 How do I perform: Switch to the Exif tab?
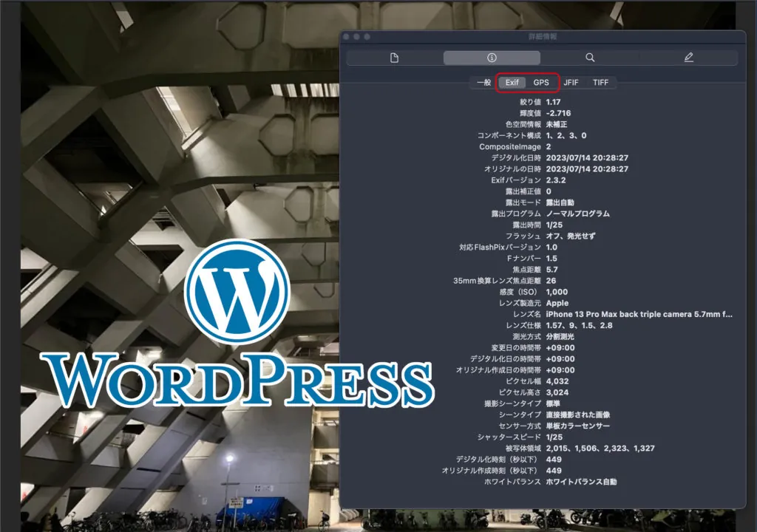coord(512,83)
